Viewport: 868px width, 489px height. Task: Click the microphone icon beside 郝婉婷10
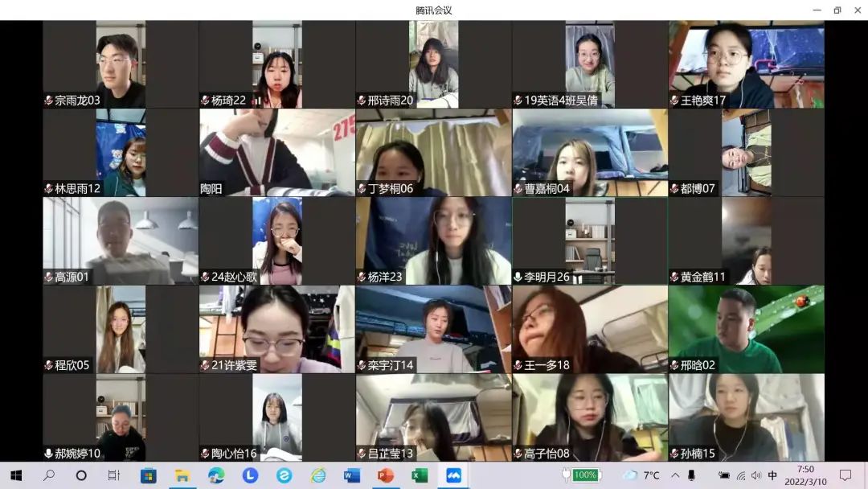pyautogui.click(x=49, y=454)
